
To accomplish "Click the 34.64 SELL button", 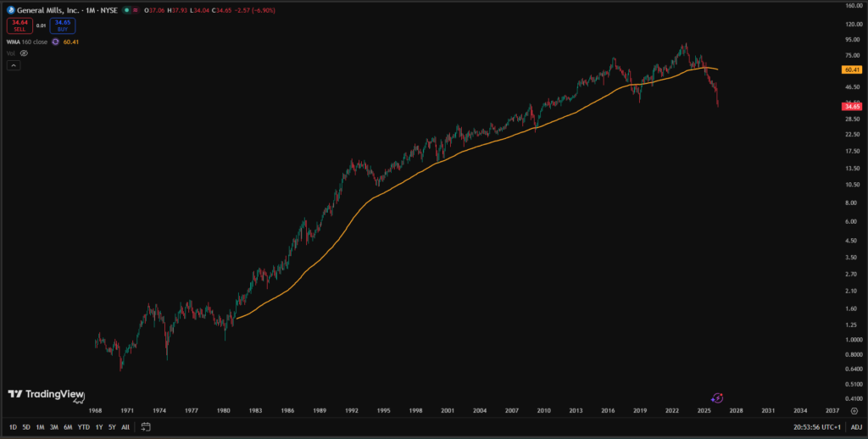I will [20, 25].
